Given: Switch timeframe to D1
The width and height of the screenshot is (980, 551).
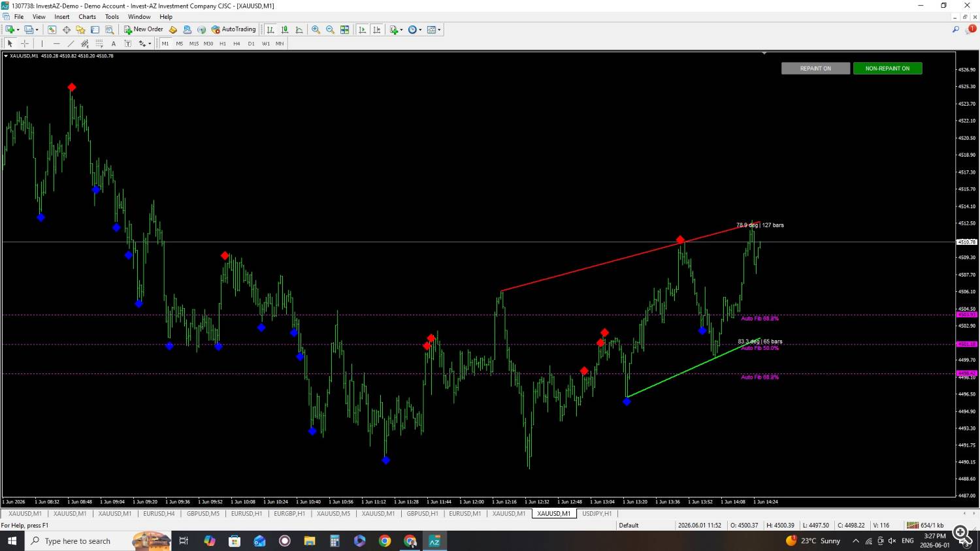Looking at the screenshot, I should click(x=252, y=44).
